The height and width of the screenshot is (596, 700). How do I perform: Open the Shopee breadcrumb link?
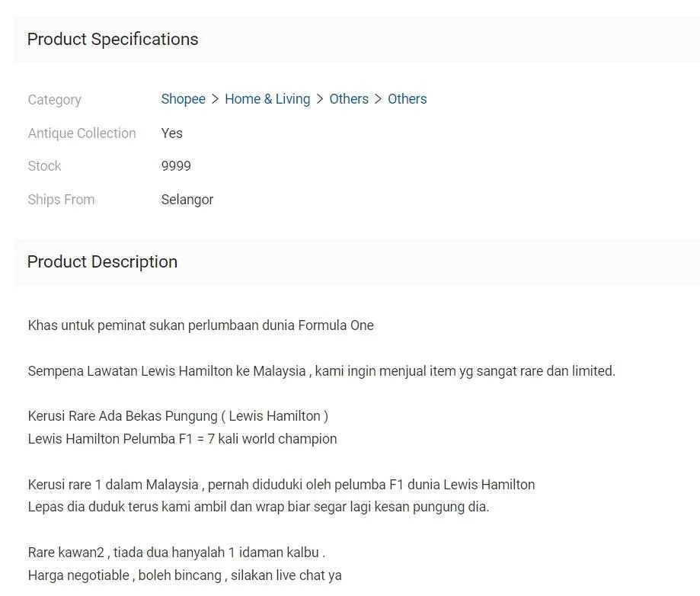(183, 99)
